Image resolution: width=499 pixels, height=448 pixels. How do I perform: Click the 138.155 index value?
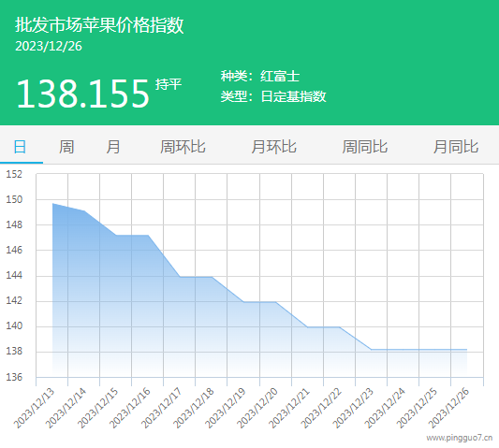82,94
